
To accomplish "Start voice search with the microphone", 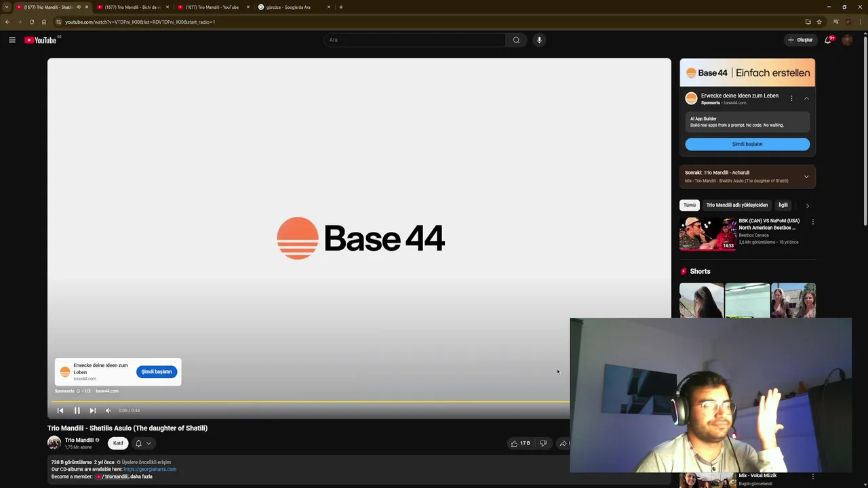I will pos(539,40).
